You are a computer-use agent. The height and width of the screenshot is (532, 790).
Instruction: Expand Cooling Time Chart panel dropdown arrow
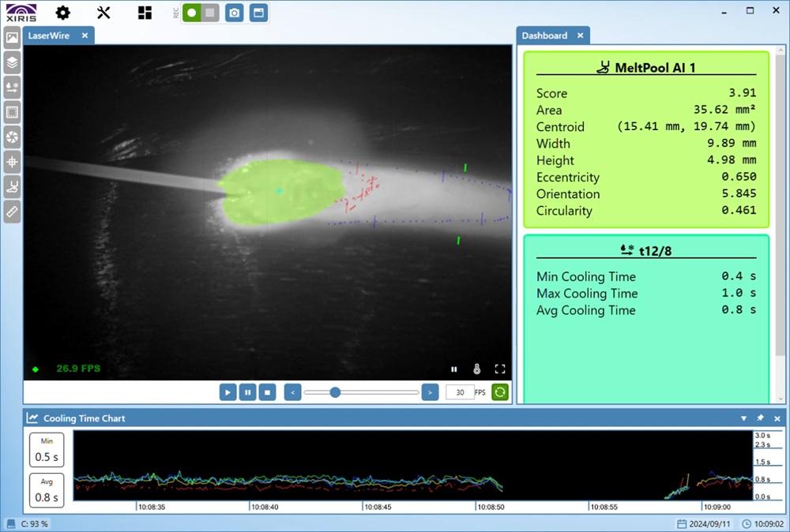coord(743,418)
